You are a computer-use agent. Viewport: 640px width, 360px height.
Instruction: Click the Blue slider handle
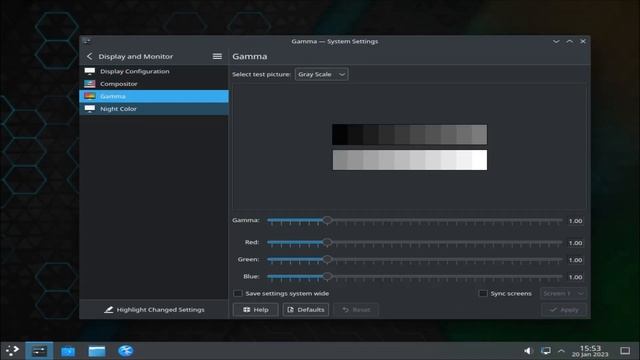[x=327, y=277]
